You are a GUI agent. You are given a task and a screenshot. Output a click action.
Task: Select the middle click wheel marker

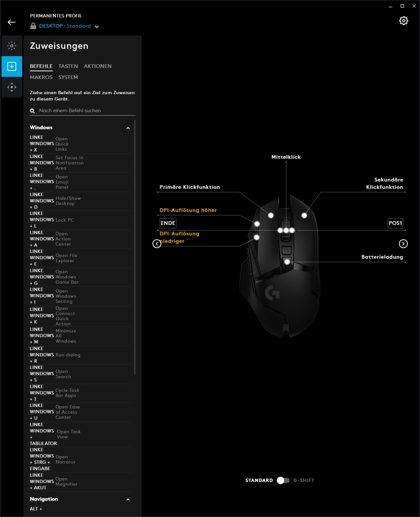coord(286,230)
